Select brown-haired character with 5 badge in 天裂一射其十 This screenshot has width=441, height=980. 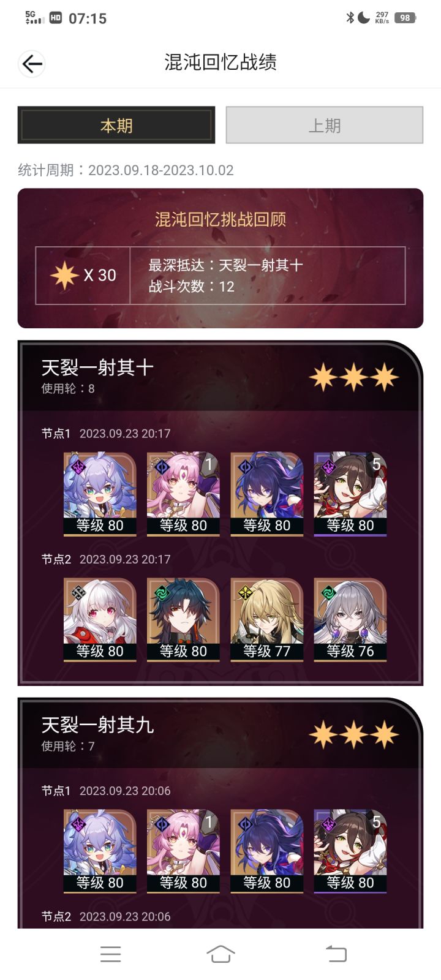coord(350,494)
